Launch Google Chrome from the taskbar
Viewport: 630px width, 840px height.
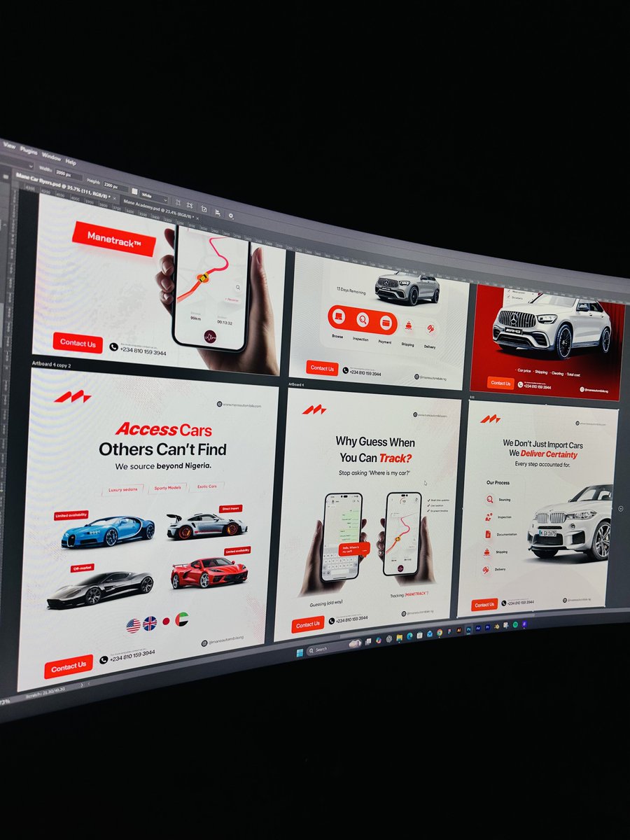440,632
